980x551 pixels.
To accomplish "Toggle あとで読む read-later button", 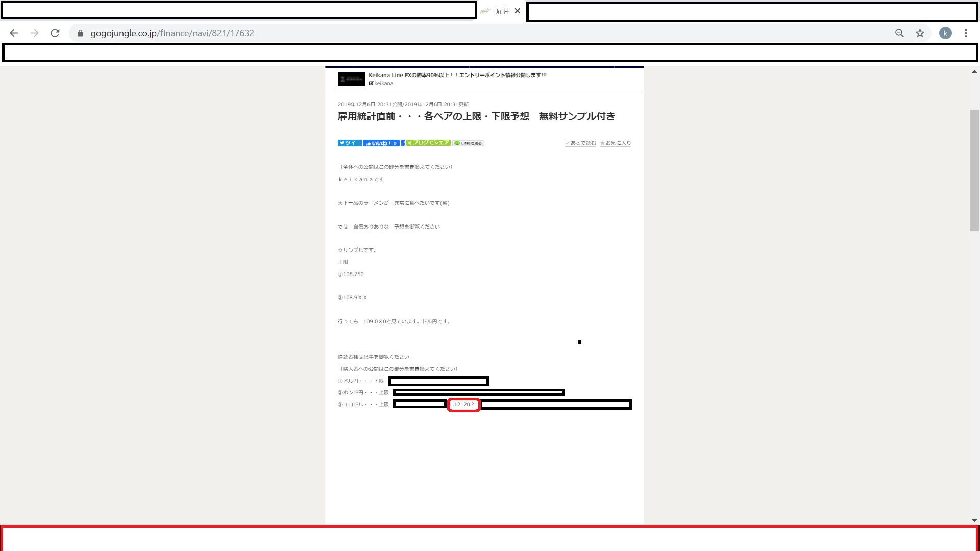I will 580,143.
